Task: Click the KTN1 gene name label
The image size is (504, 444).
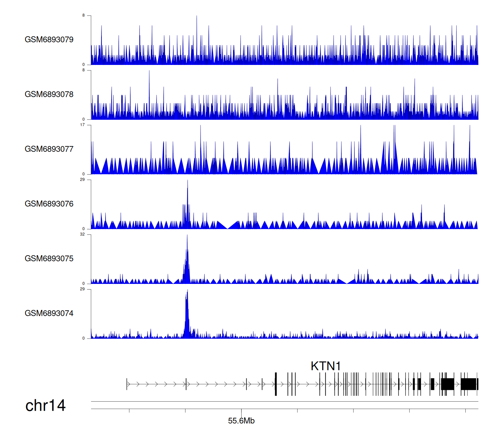Action: point(326,366)
